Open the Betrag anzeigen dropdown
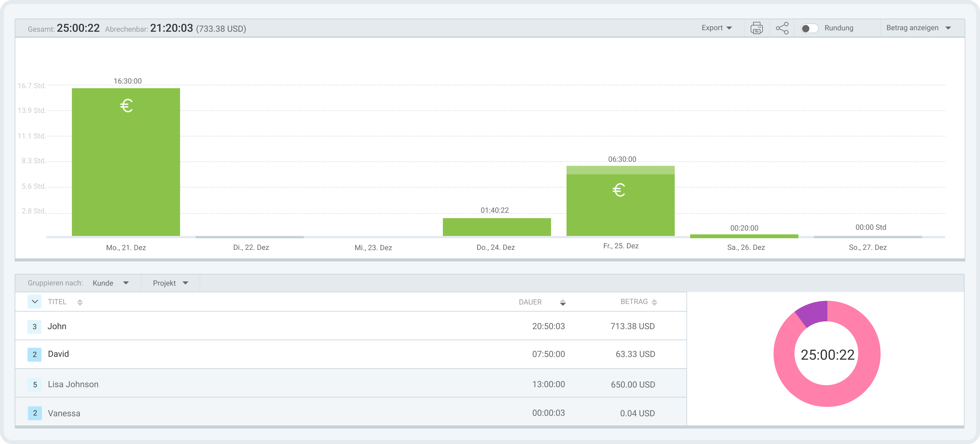 [918, 28]
